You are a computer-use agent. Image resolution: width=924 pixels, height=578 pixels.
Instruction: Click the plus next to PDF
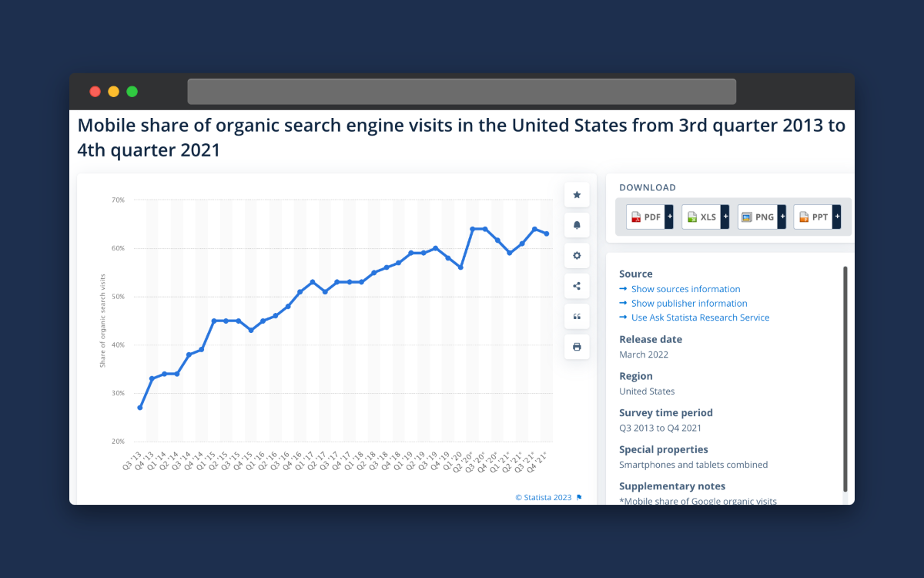pyautogui.click(x=669, y=217)
